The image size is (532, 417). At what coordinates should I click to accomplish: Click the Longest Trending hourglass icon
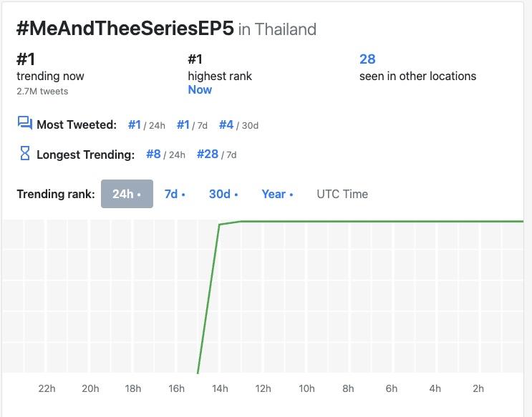[24, 153]
